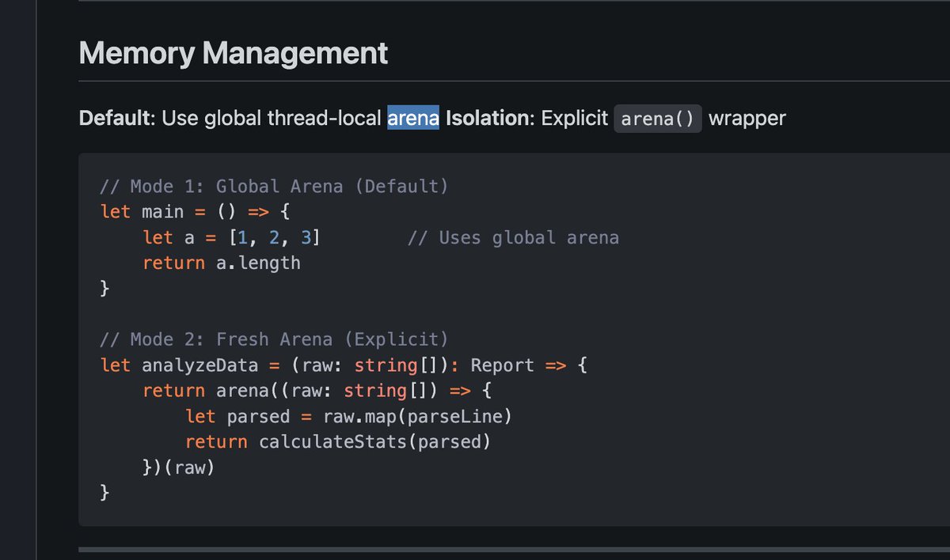Click comment "// Uses global arena"
The width and height of the screenshot is (950, 560).
513,237
